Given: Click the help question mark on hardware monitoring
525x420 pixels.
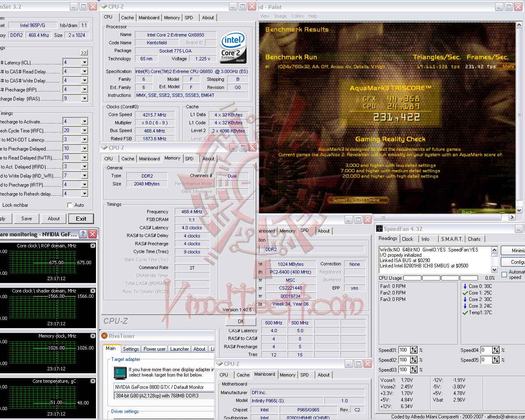Looking at the screenshot, I should coord(83,234).
